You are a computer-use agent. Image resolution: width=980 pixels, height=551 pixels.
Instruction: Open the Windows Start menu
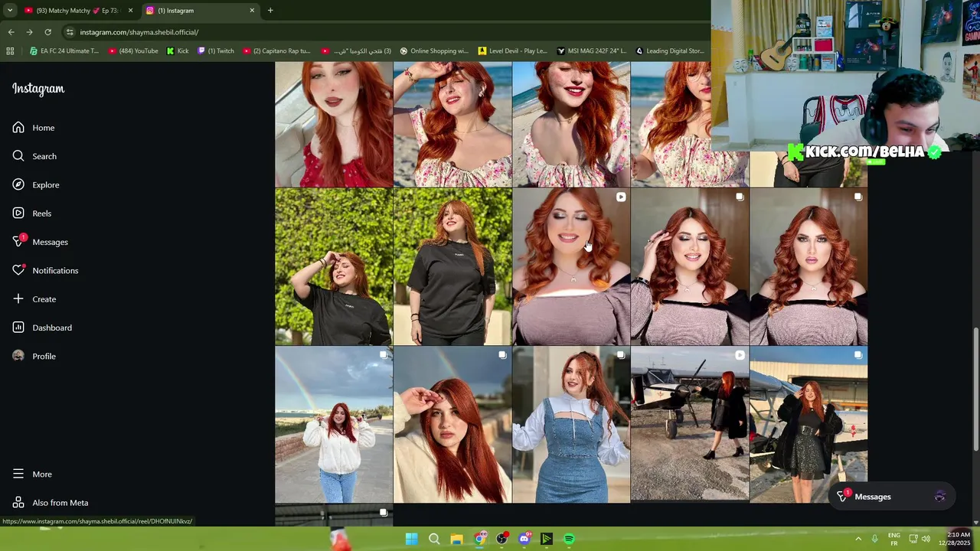[411, 539]
